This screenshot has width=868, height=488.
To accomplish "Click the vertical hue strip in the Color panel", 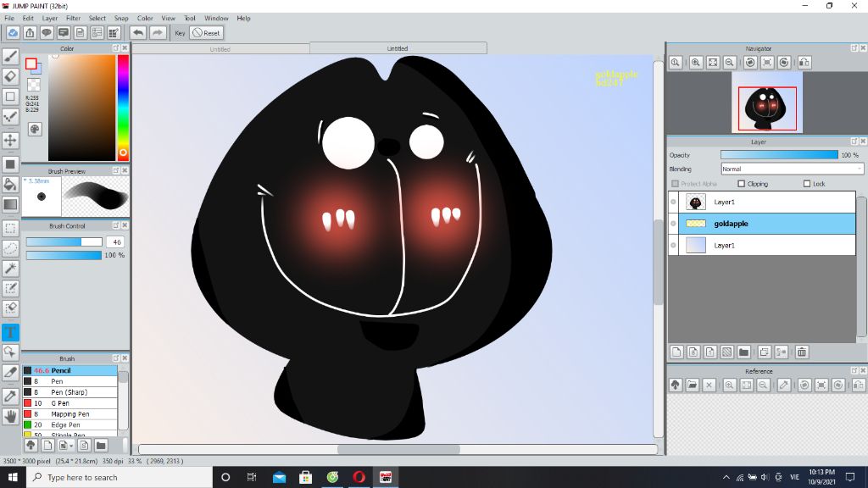I will 123,108.
